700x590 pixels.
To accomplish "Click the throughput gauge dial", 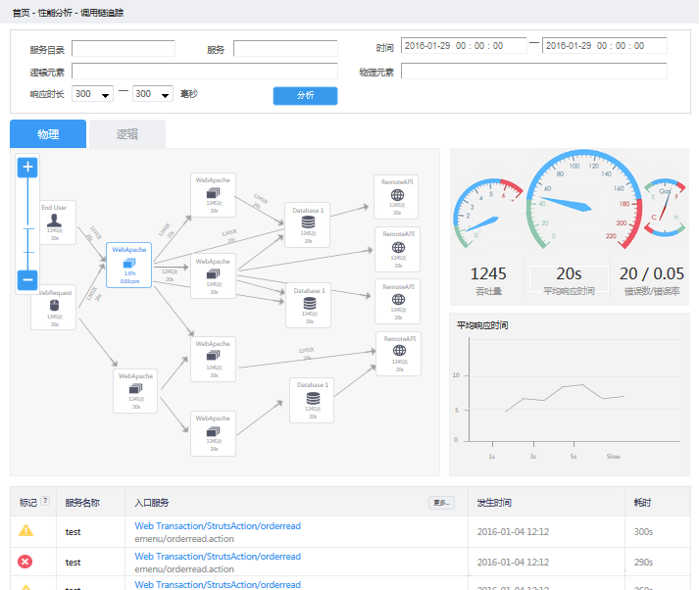I will [x=488, y=214].
